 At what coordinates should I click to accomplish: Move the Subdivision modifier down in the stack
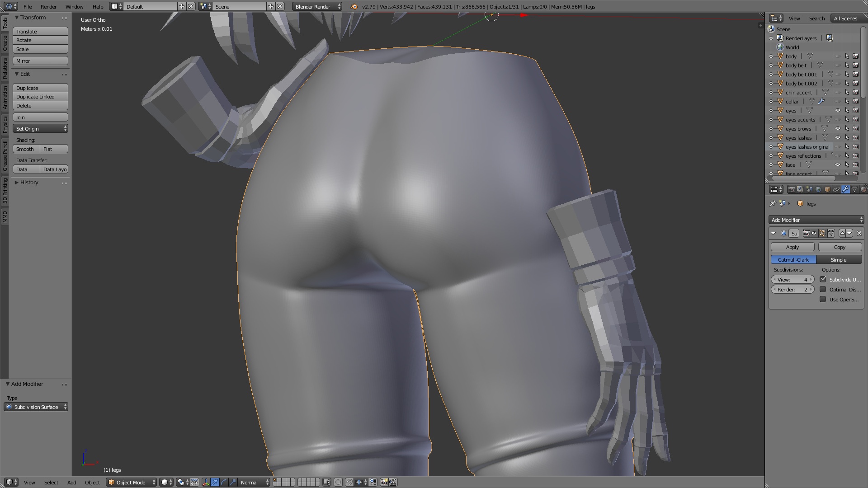point(849,233)
